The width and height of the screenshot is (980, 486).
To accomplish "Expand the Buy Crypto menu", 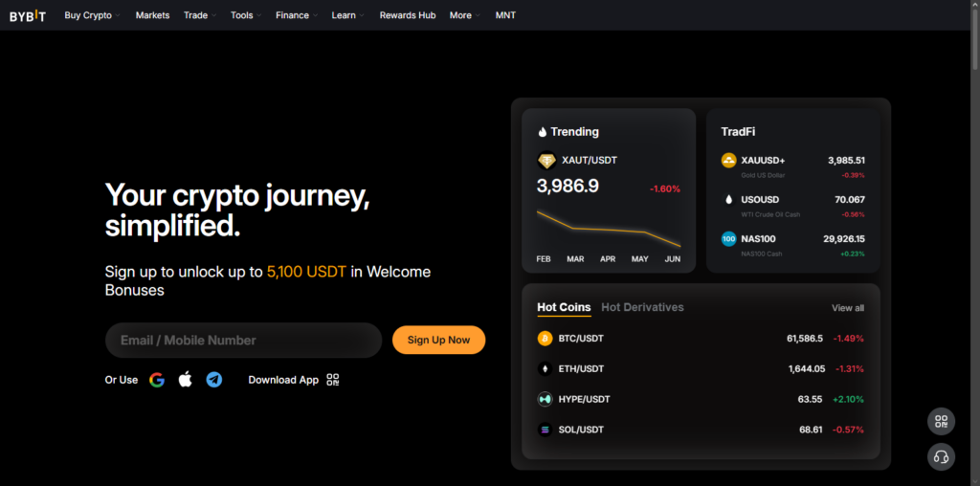I will (x=92, y=15).
